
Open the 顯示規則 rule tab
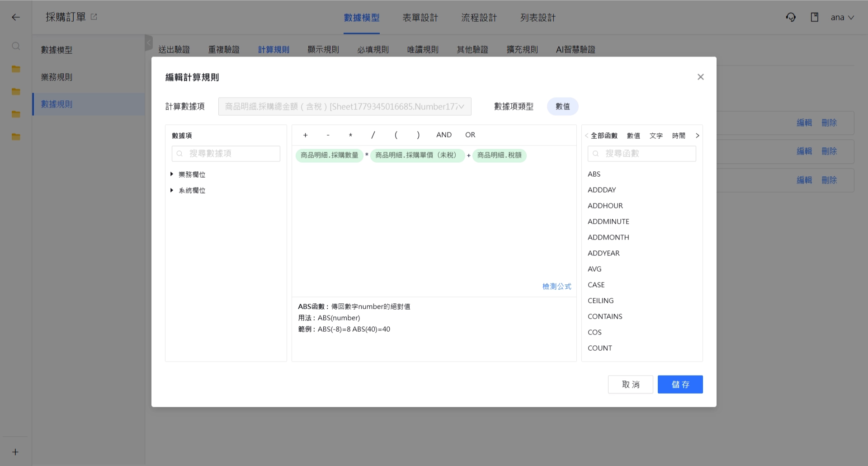pyautogui.click(x=323, y=49)
